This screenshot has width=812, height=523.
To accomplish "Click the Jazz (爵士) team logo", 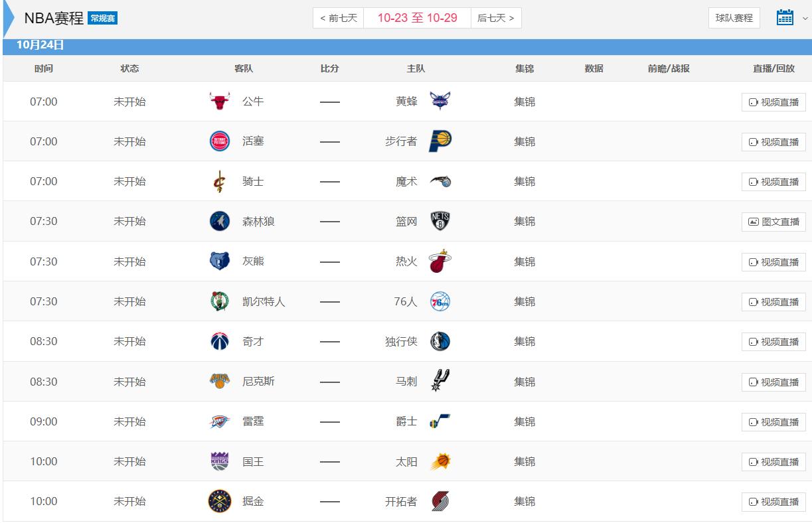I will click(440, 421).
